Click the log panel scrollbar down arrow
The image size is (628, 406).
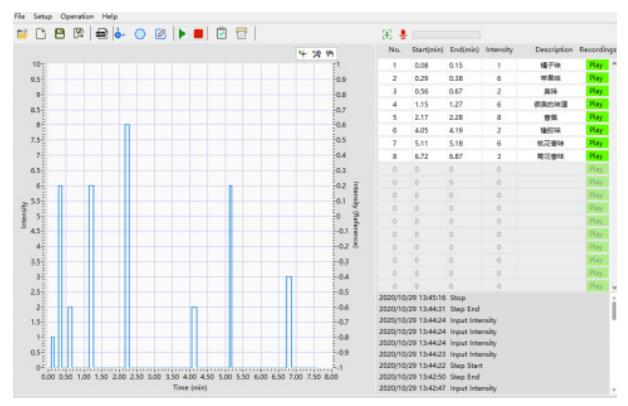(614, 390)
